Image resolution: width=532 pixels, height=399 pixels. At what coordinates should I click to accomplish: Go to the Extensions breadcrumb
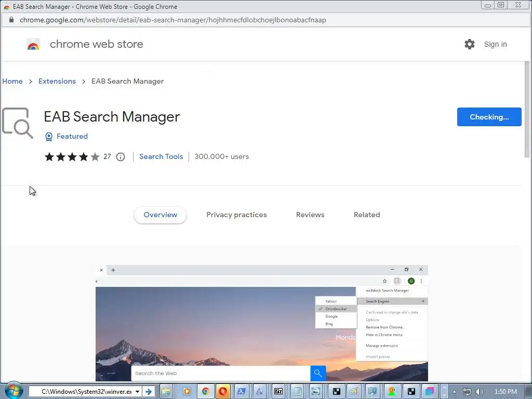coord(57,81)
